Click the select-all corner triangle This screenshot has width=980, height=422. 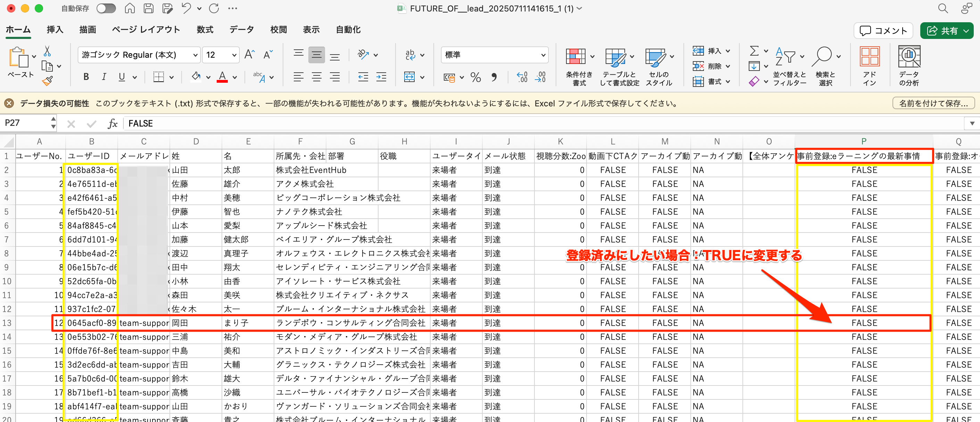[8, 142]
